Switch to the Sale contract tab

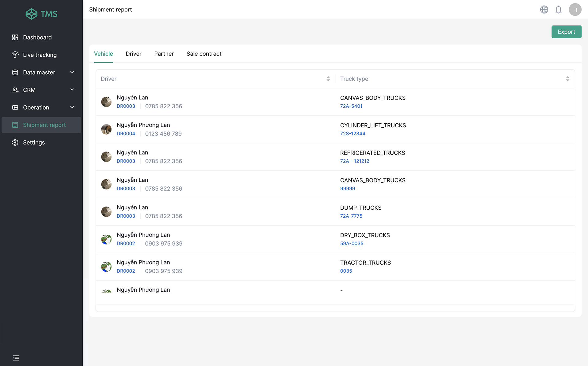click(204, 54)
